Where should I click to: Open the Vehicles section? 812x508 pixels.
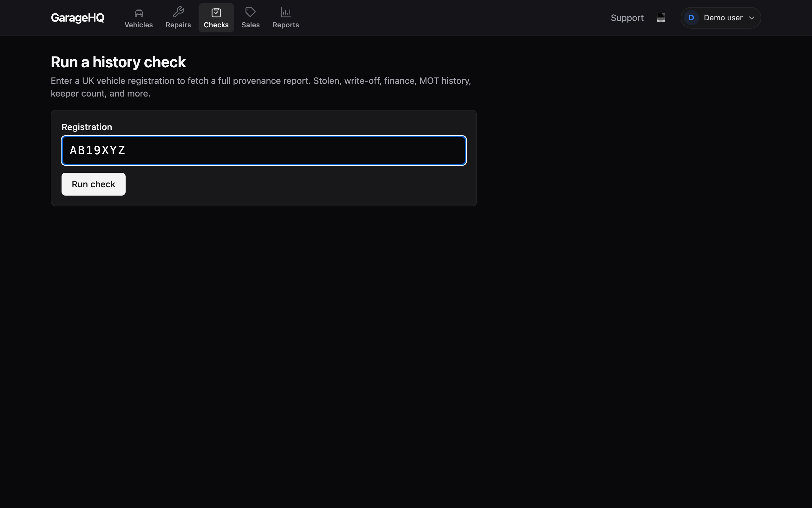(x=139, y=18)
